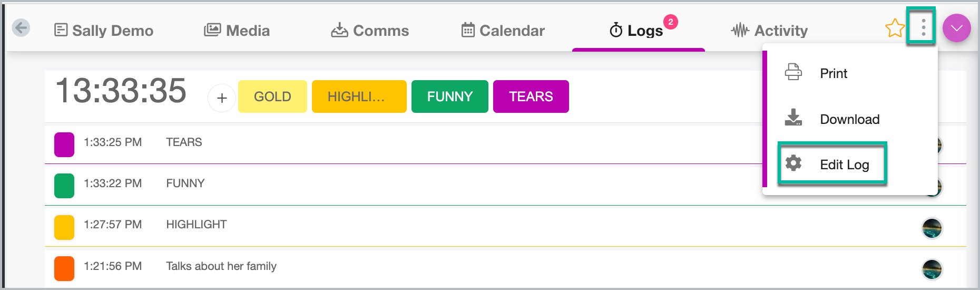Open the Comms tab
The image size is (980, 290).
(x=370, y=31)
